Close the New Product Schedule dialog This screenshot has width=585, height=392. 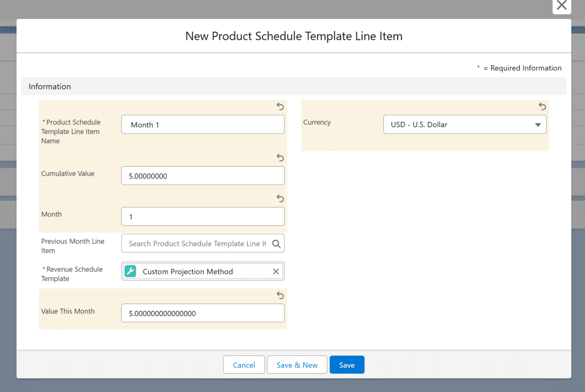click(562, 6)
